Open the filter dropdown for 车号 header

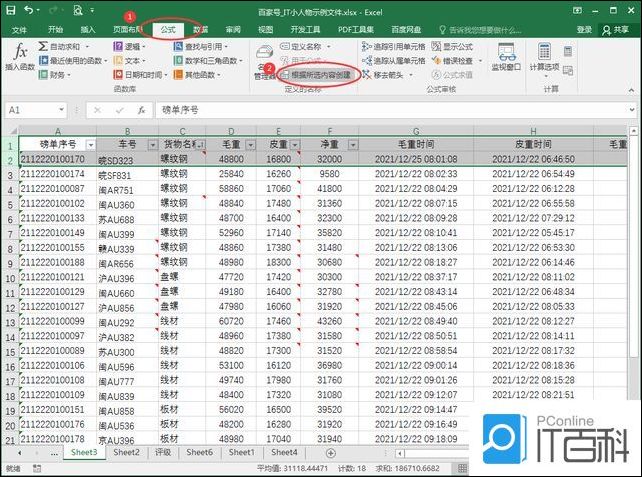[x=153, y=145]
